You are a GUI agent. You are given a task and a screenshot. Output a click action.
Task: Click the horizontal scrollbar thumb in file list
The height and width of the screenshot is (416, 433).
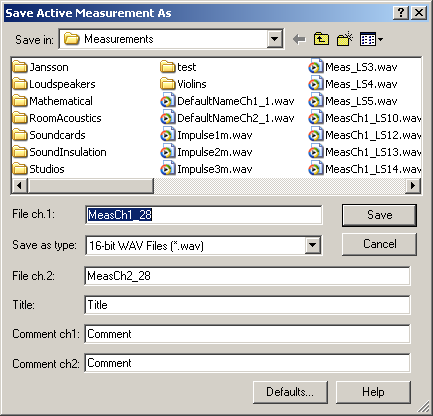tap(90, 185)
